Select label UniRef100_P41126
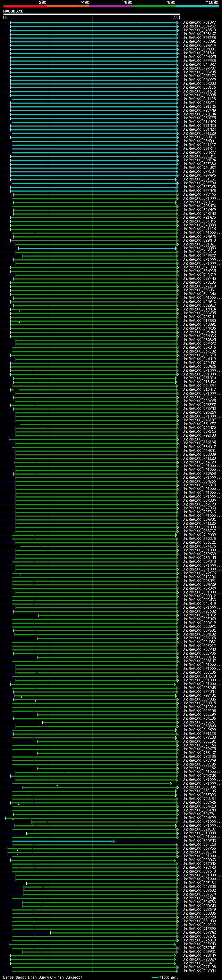 point(199,229)
